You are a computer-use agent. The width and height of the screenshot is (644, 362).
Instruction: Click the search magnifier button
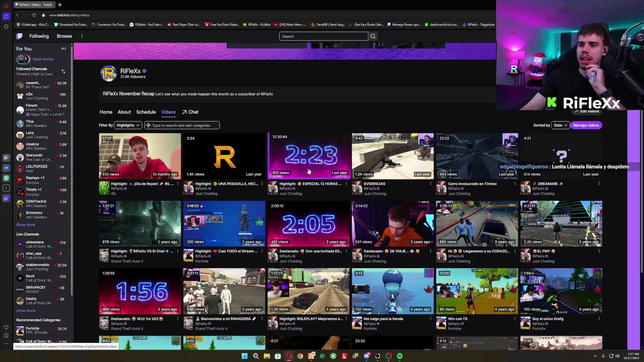click(373, 36)
